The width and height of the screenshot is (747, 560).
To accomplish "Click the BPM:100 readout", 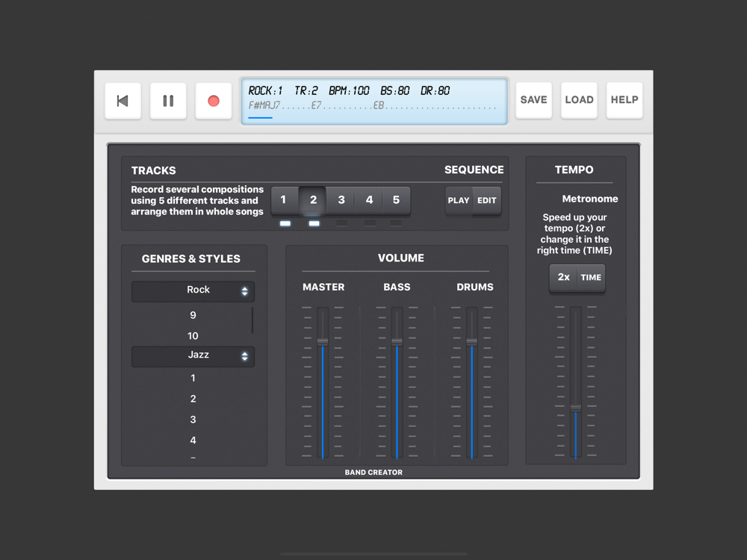I will click(x=349, y=90).
